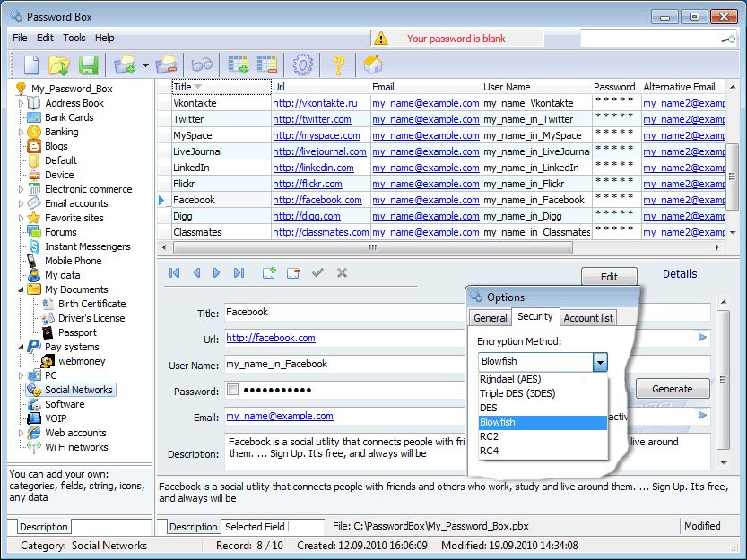Screen dimensions: 747x560
Task: Click my_name@example.com link in details Email field
Action: 280,416
